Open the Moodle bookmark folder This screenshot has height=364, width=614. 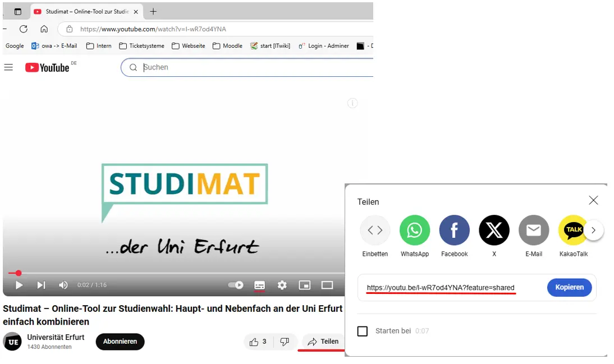coord(228,46)
